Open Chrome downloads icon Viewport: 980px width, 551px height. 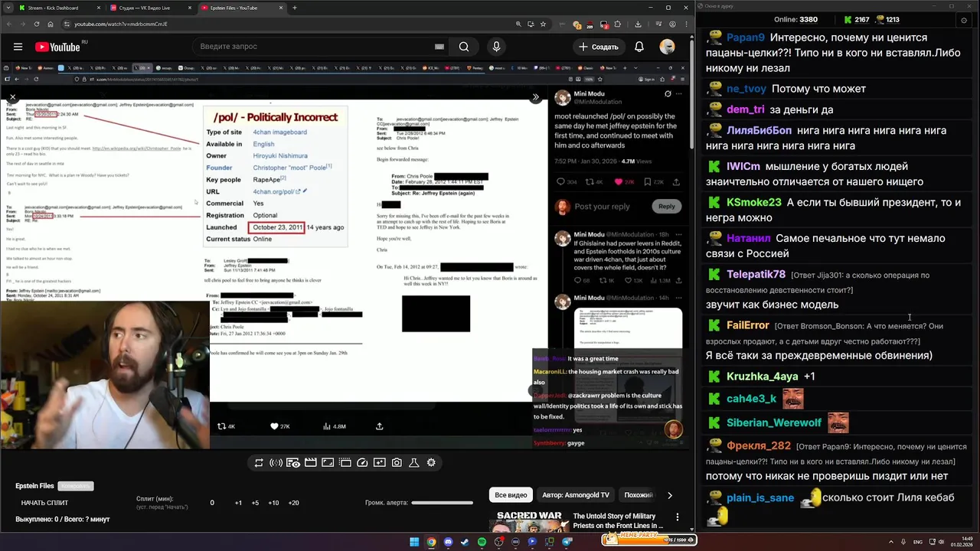(639, 24)
